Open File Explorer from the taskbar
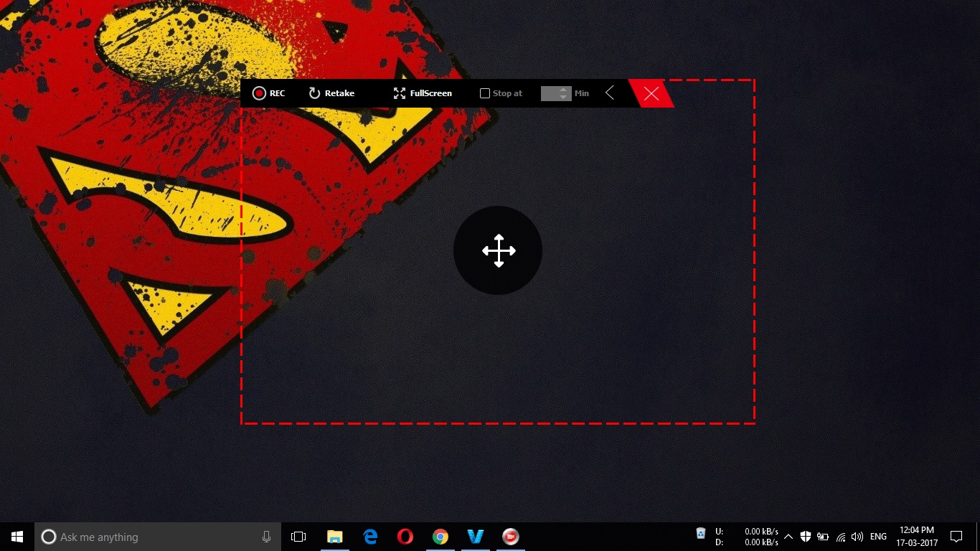Image resolution: width=980 pixels, height=551 pixels. pos(334,537)
